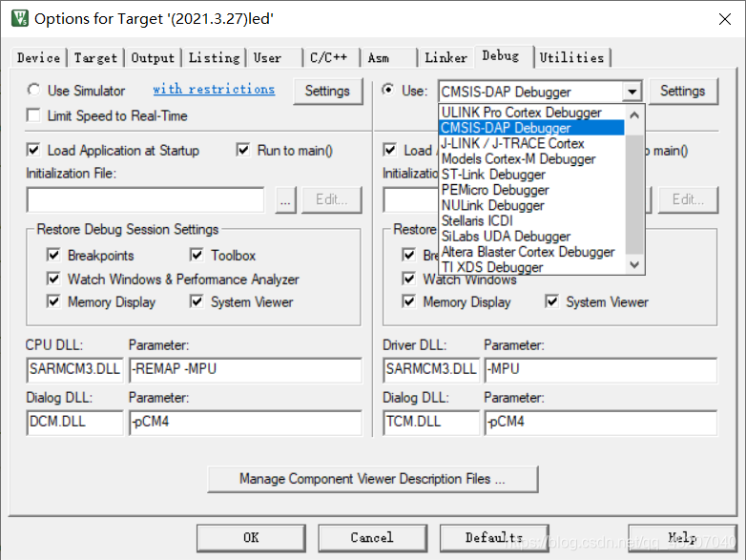Image resolution: width=746 pixels, height=560 pixels.
Task: Enable Limit Speed to Real-Time
Action: [x=33, y=115]
